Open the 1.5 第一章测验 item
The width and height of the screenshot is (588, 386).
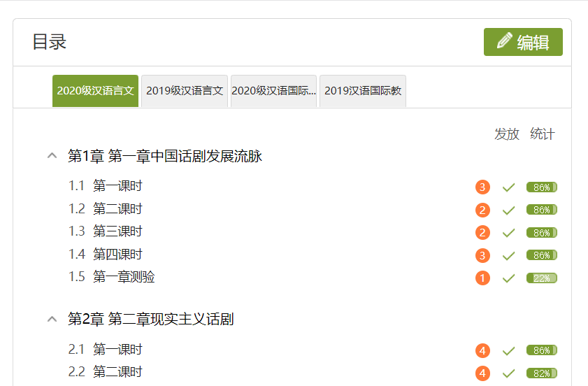(124, 277)
